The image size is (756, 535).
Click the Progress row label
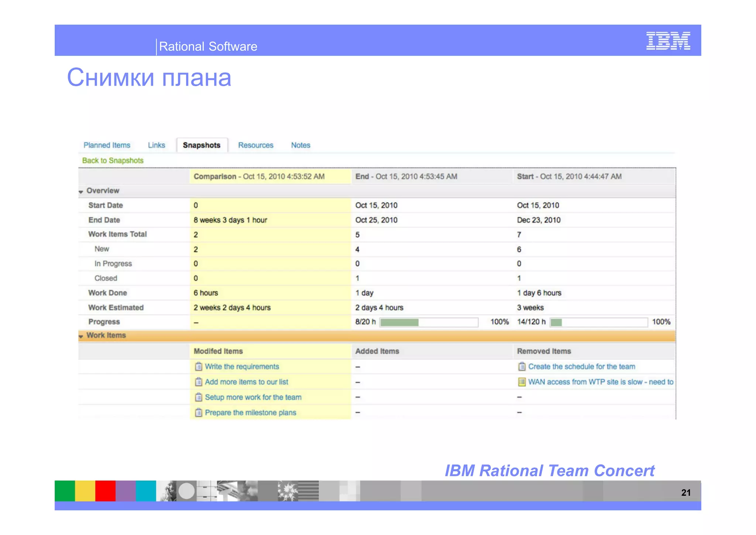point(104,322)
